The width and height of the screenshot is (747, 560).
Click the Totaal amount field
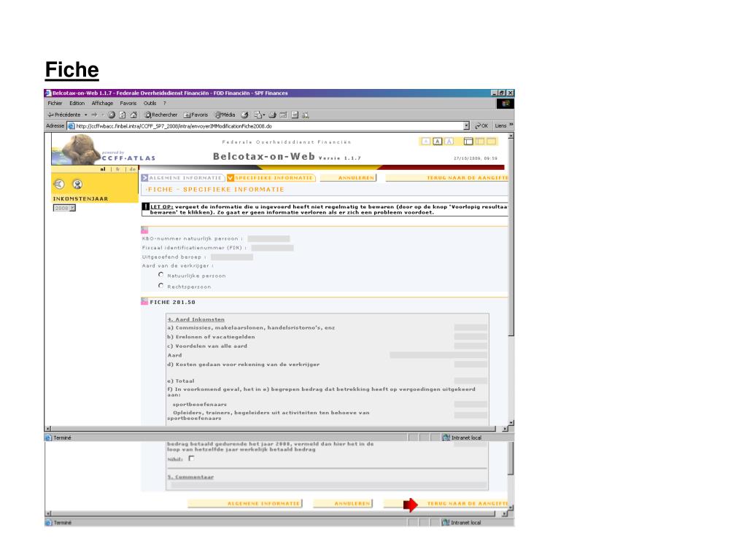471,381
